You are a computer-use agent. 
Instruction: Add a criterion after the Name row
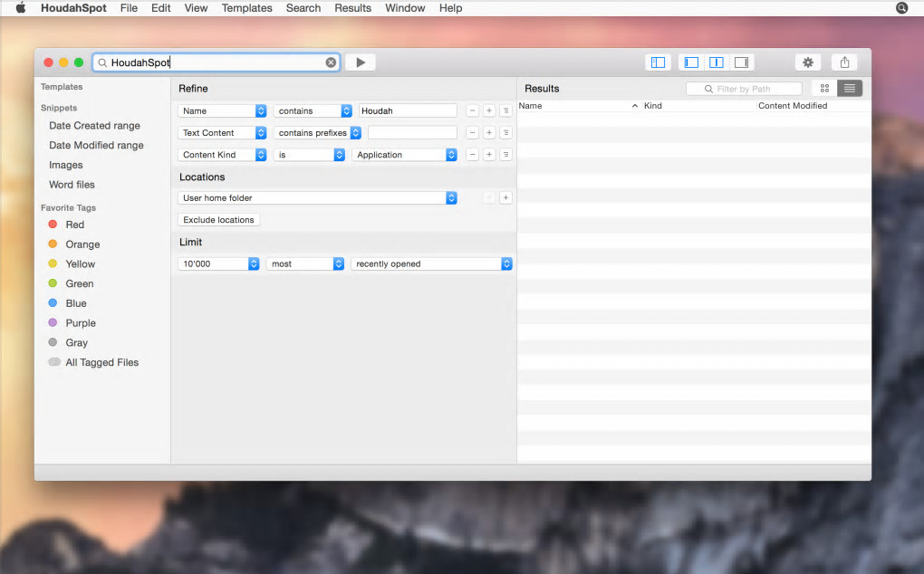pos(489,110)
